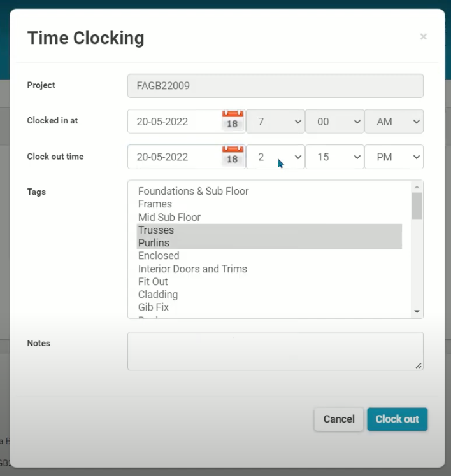Open the Clocked in at calendar picker
Screen dimensions: 451x476
click(x=233, y=121)
